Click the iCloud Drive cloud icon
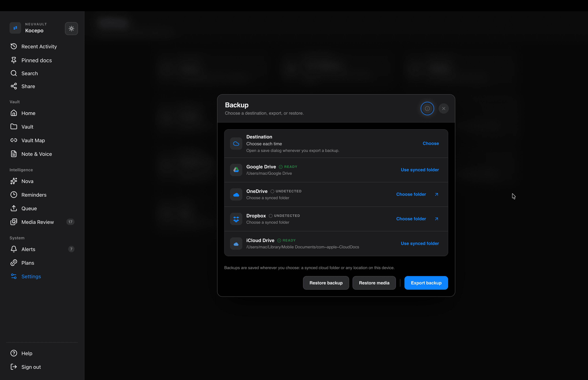Screen dimensions: 588x380 [236, 244]
